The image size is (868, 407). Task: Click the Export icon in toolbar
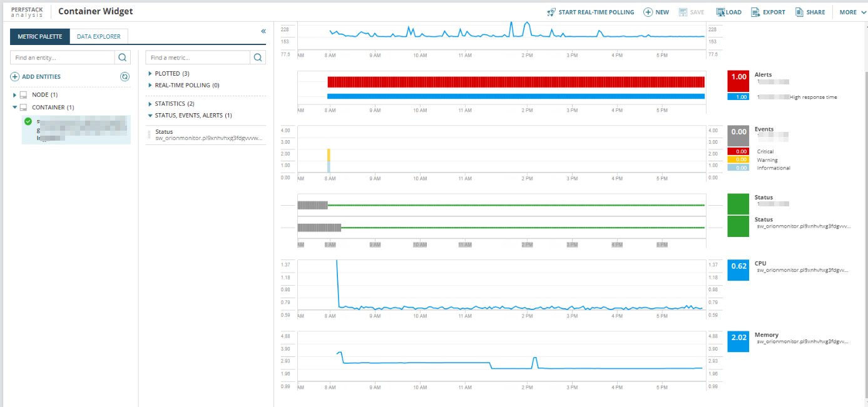[755, 12]
